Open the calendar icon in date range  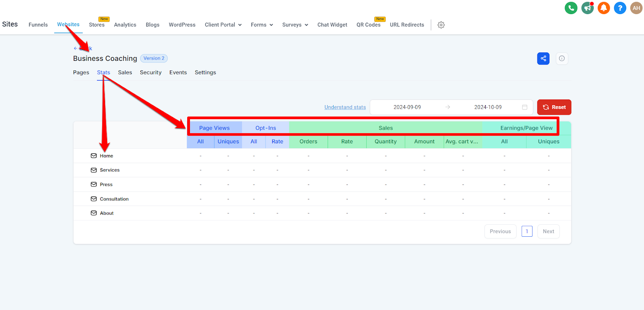[524, 107]
